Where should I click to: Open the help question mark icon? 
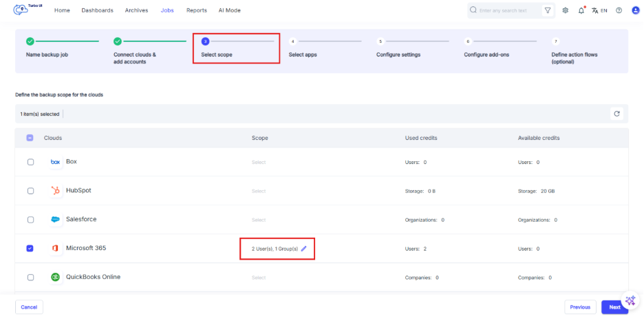(x=619, y=10)
